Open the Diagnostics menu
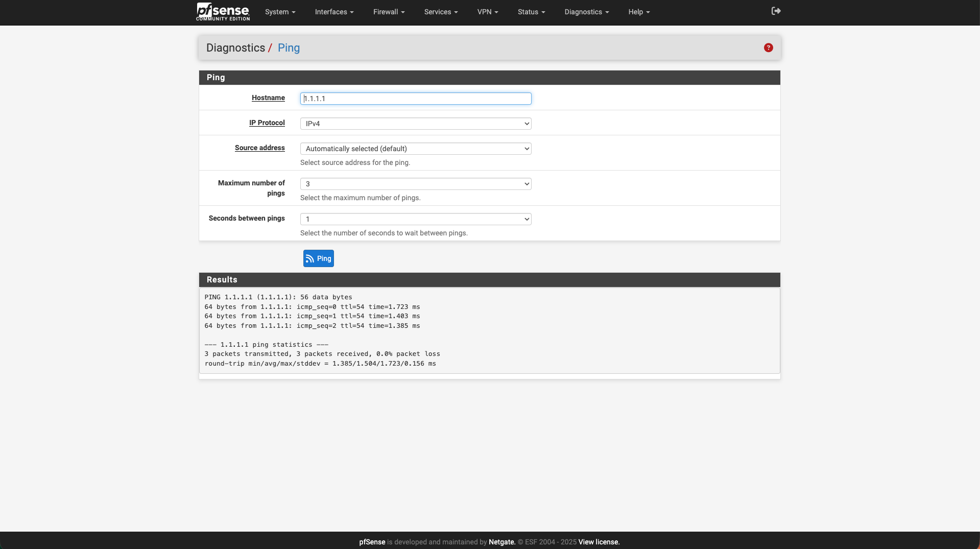Viewport: 980px width, 549px height. coord(586,12)
